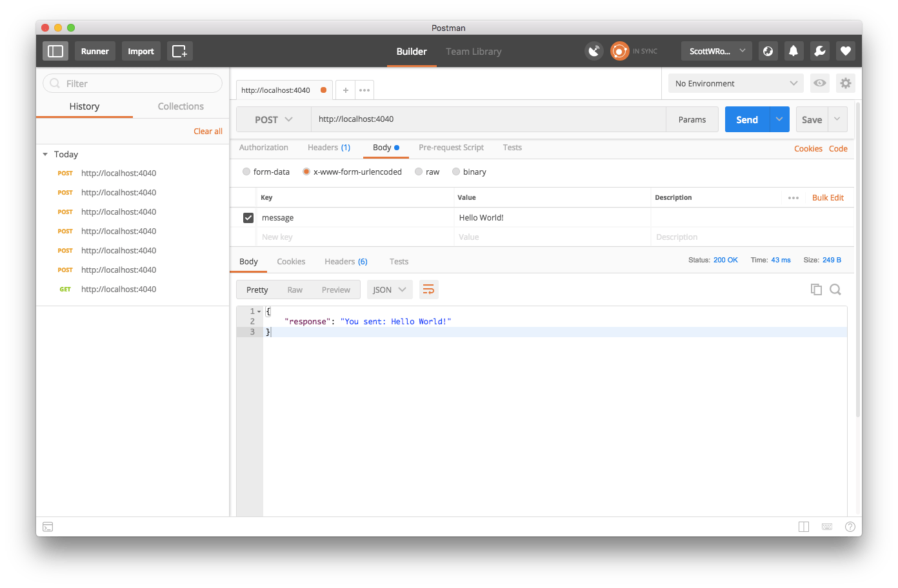Open the POST method dropdown
898x588 pixels.
point(273,119)
